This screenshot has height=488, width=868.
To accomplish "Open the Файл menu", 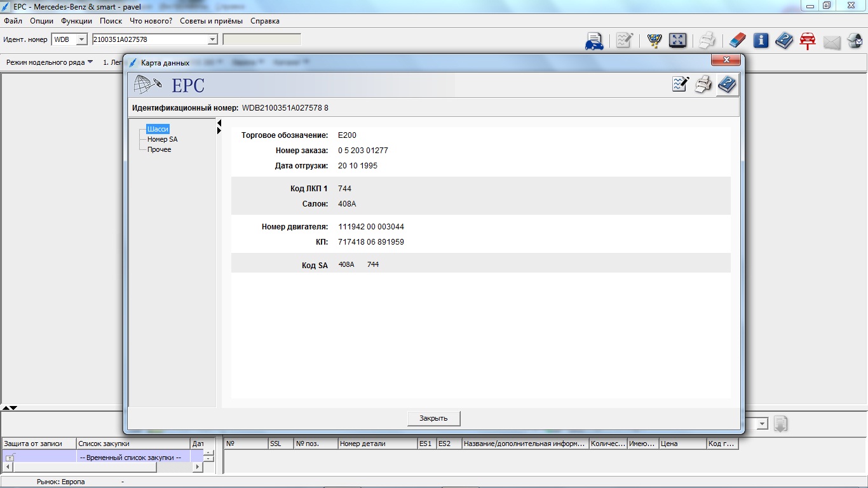I will point(13,21).
